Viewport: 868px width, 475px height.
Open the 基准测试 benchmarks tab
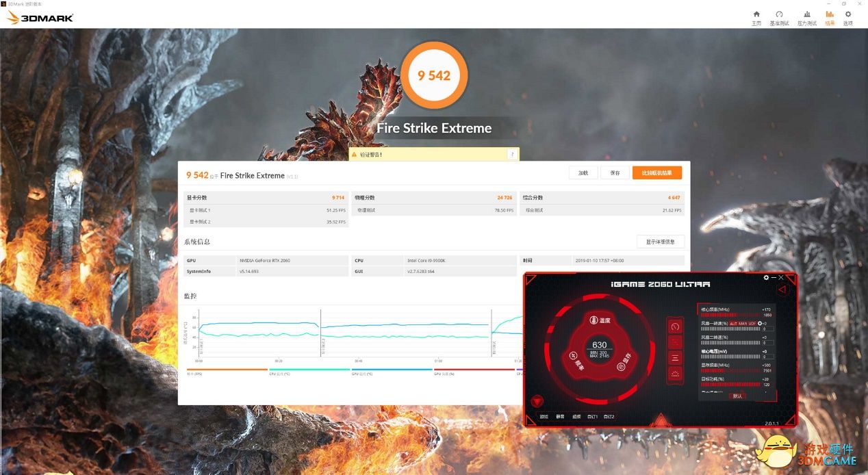pos(779,18)
